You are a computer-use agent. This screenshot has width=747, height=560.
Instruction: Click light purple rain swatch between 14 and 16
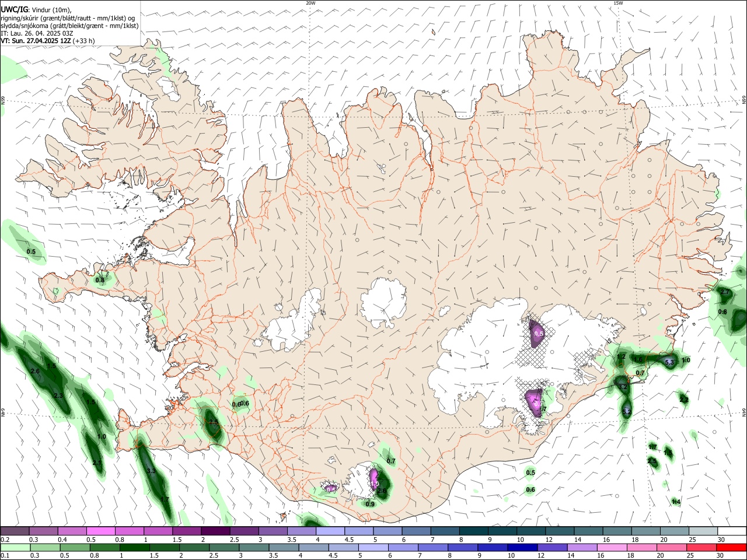click(582, 547)
